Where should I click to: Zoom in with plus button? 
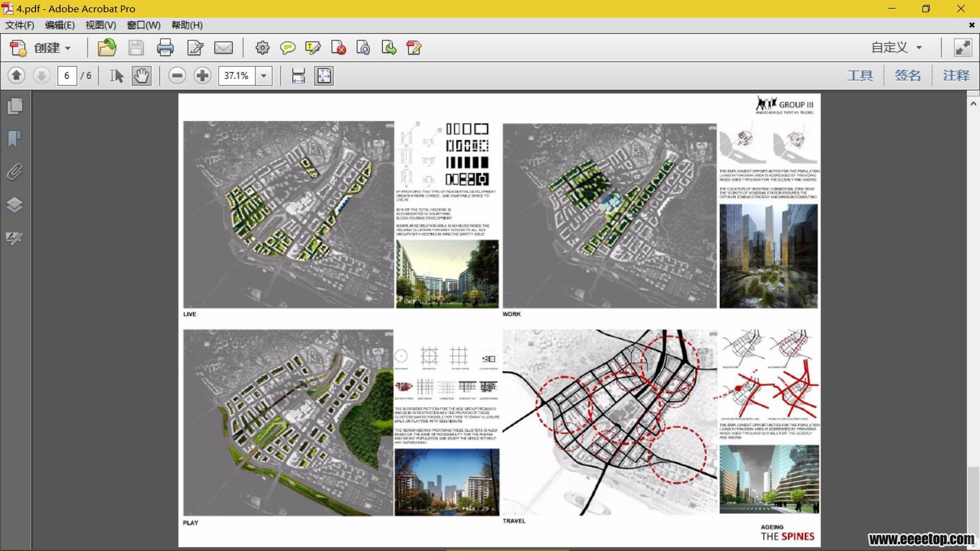(202, 75)
